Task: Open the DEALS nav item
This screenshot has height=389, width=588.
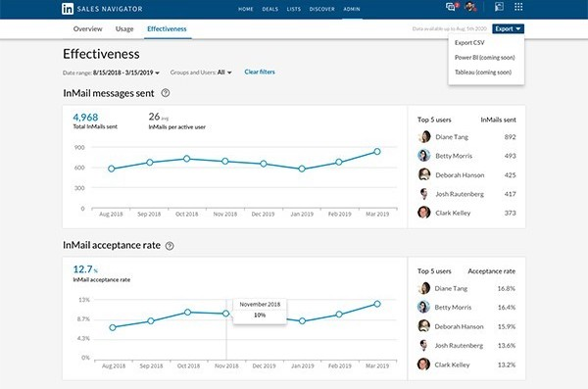Action: pos(270,9)
